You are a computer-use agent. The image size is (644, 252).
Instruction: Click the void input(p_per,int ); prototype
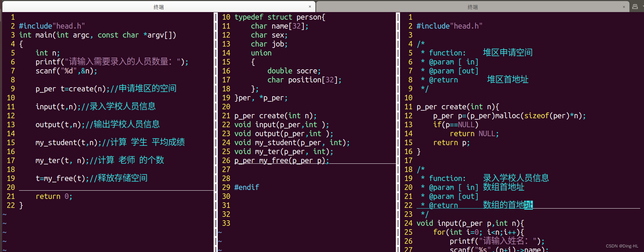pos(282,124)
